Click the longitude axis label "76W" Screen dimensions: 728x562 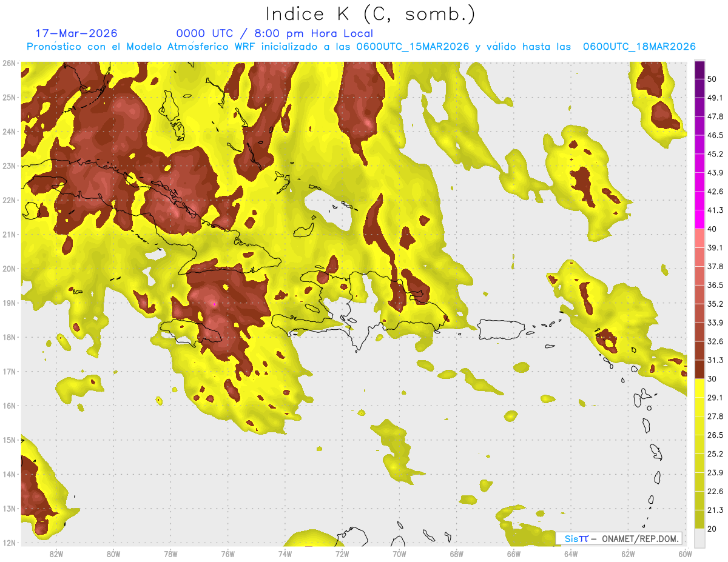point(228,554)
